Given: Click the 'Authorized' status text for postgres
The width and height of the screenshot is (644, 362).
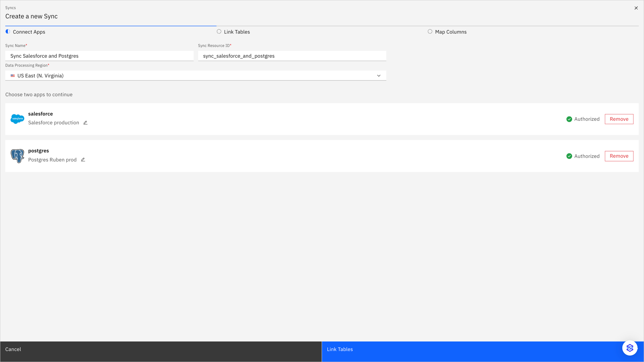Looking at the screenshot, I should click(587, 156).
